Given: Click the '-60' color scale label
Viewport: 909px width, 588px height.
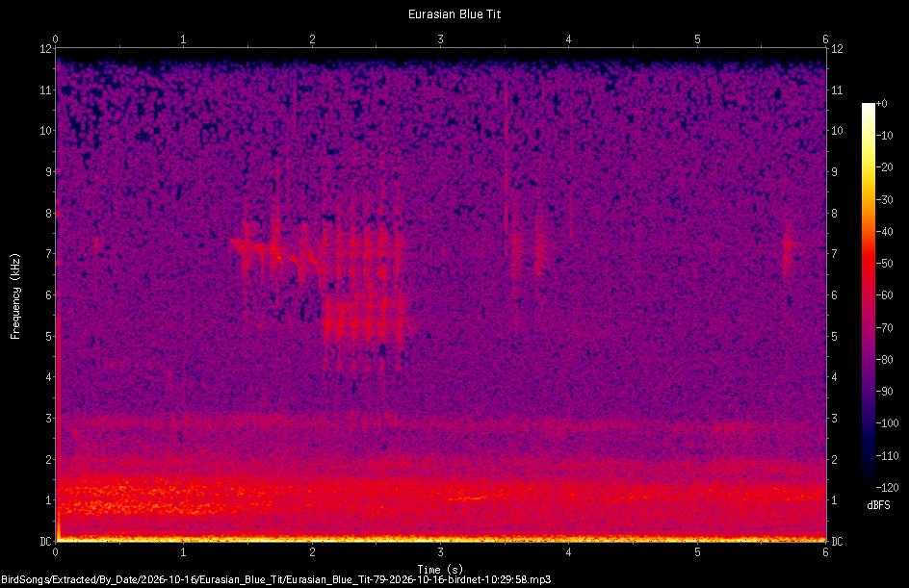Looking at the screenshot, I should pyautogui.click(x=884, y=295).
